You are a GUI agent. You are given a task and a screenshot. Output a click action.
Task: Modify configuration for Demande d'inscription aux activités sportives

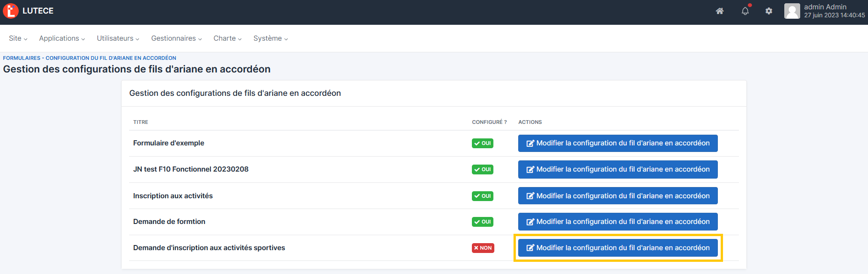[x=617, y=248]
